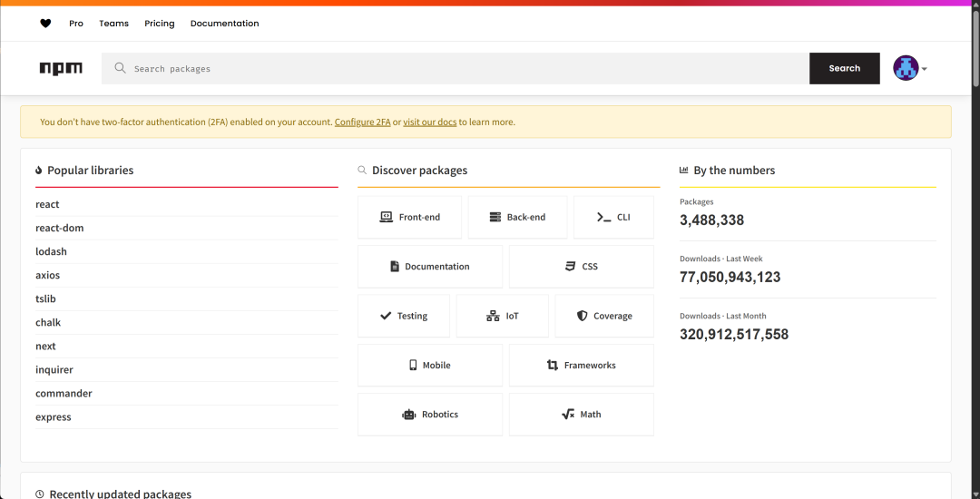Select the Mobile category tile
The width and height of the screenshot is (980, 499).
pos(430,366)
